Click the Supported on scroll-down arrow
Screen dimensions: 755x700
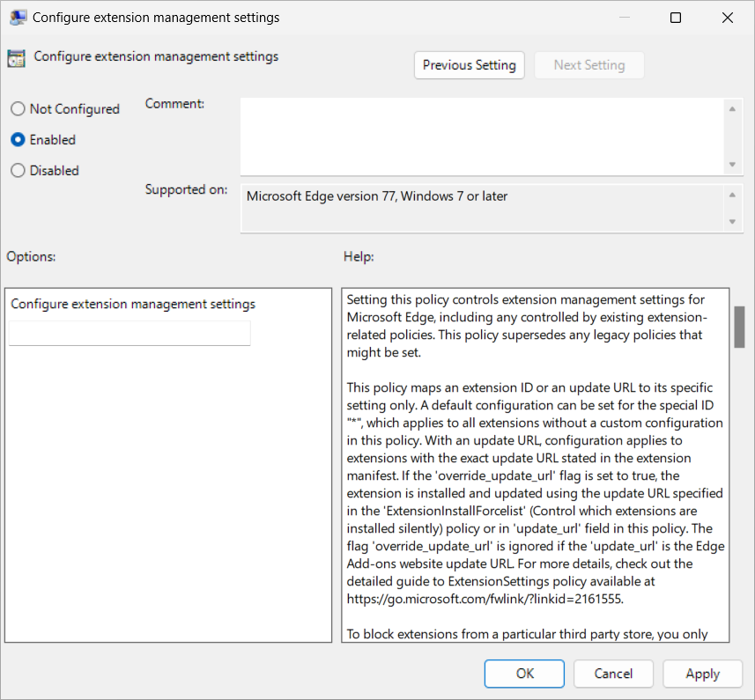coord(733,220)
